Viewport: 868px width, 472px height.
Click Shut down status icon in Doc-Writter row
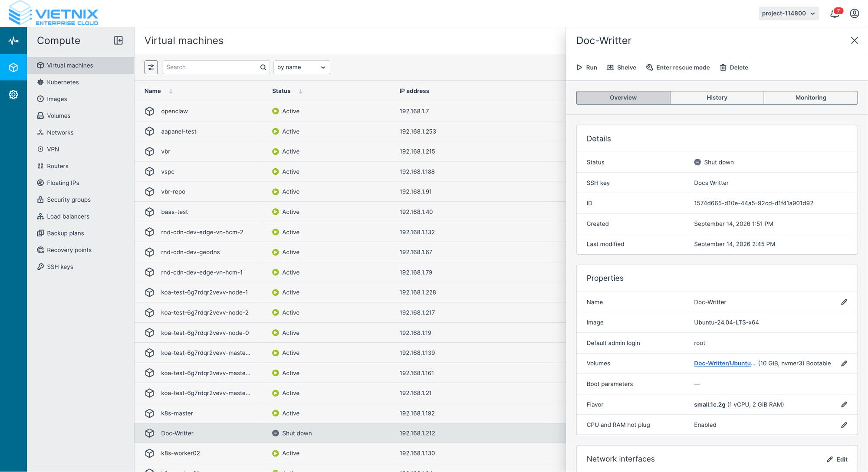[276, 433]
